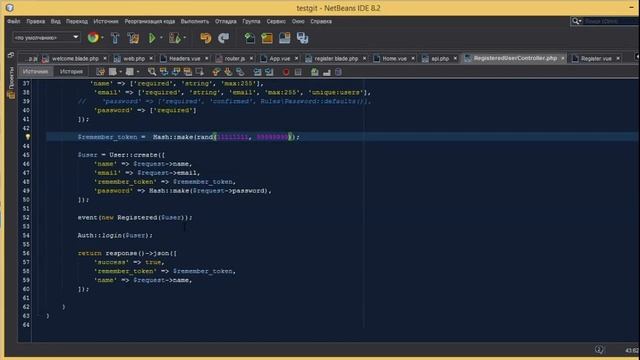Open the Справка menu

tap(321, 21)
